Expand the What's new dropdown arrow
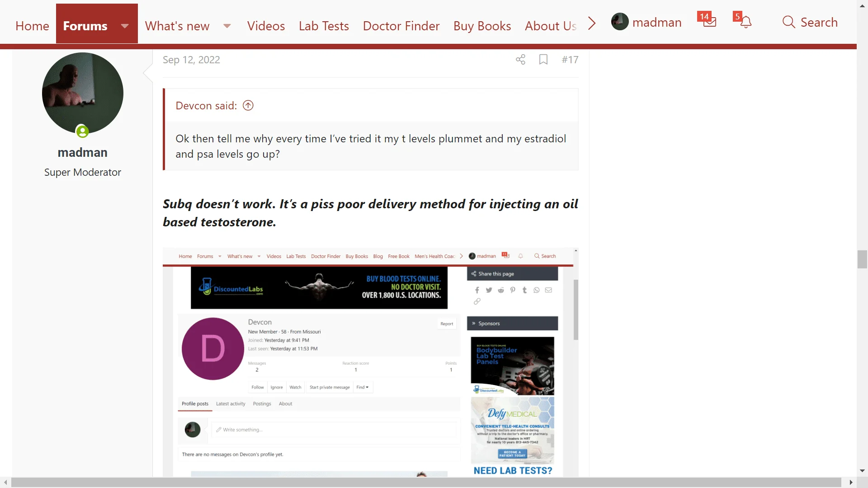This screenshot has height=488, width=868. pyautogui.click(x=226, y=26)
